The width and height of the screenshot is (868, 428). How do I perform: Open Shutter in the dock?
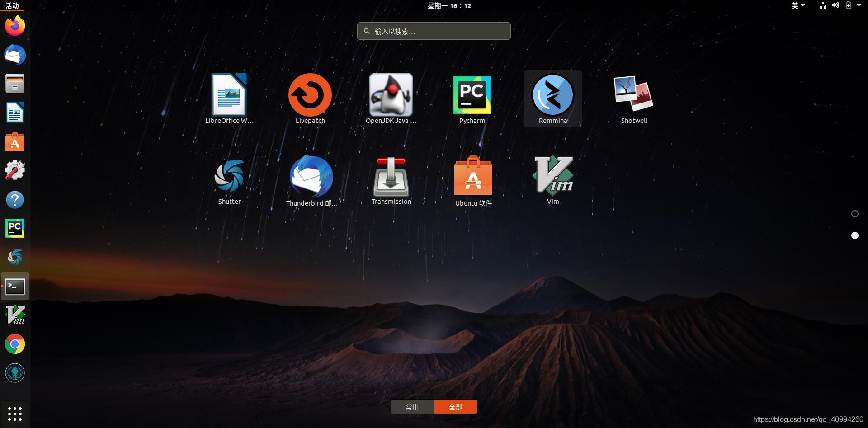coord(15,257)
